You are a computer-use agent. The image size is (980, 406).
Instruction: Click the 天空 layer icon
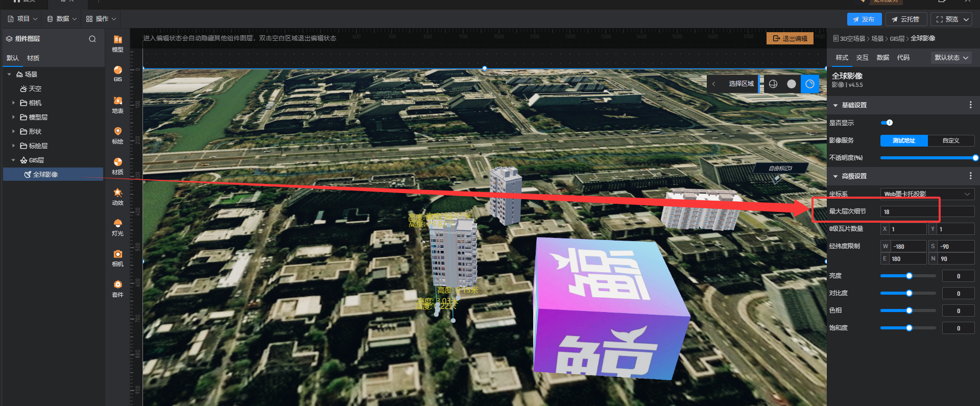pyautogui.click(x=23, y=89)
